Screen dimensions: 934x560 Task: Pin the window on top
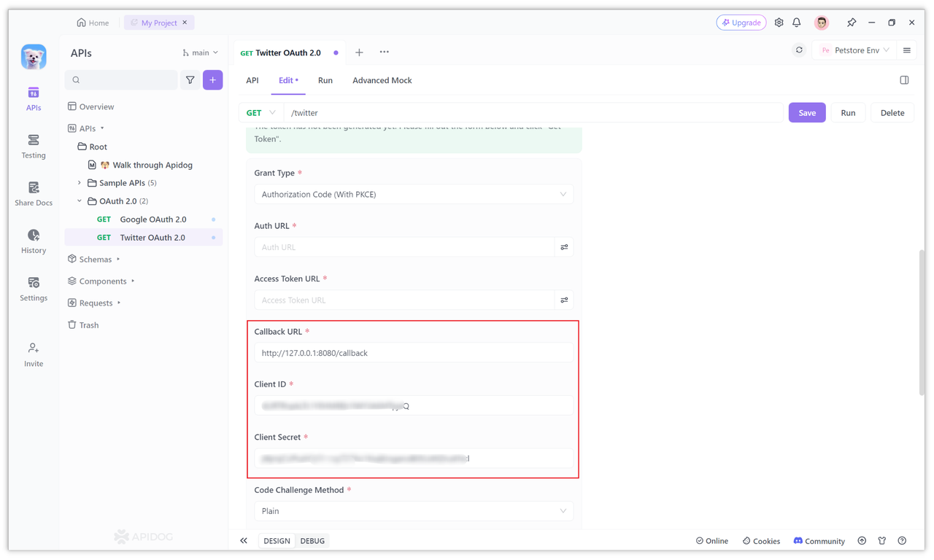852,23
